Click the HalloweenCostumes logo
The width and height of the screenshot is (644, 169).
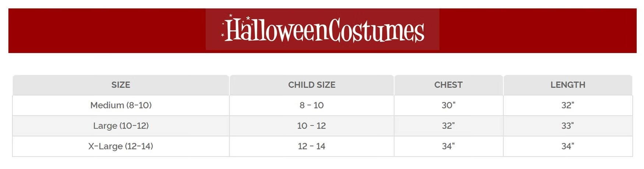pyautogui.click(x=325, y=30)
